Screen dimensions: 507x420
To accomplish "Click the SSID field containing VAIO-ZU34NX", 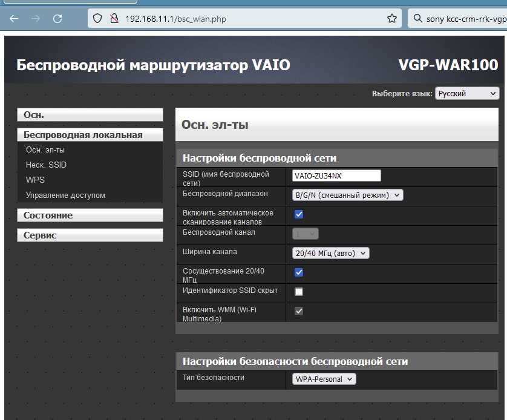I will [336, 176].
